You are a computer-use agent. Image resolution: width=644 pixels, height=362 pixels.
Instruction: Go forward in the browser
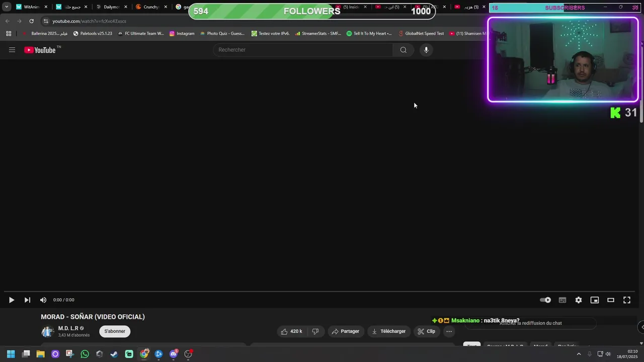coord(19,21)
